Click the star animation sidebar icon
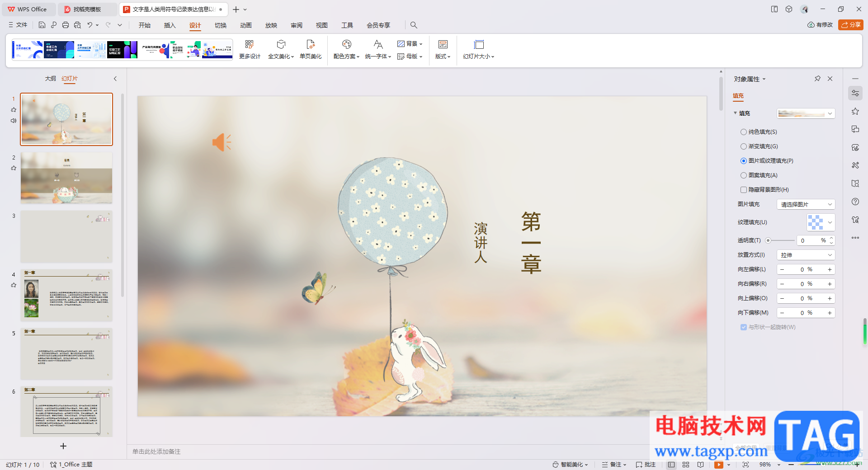Viewport: 868px width, 470px height. click(x=855, y=111)
